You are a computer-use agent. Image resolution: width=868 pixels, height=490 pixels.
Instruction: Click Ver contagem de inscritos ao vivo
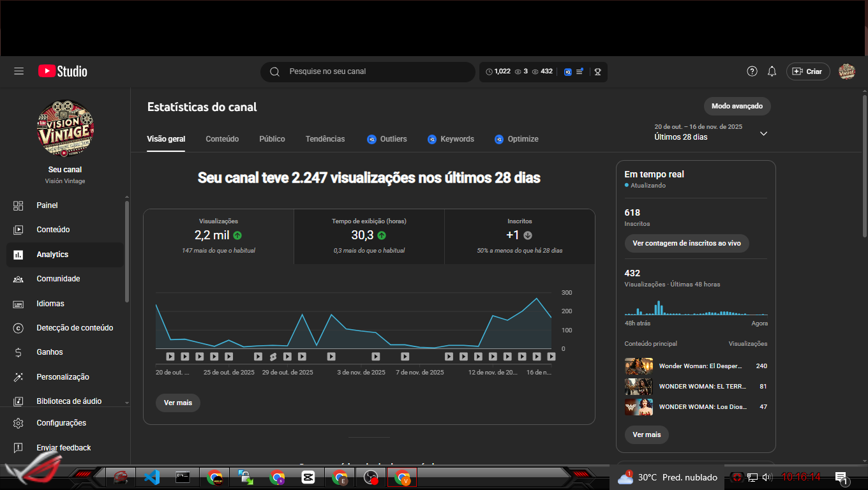[x=686, y=243]
